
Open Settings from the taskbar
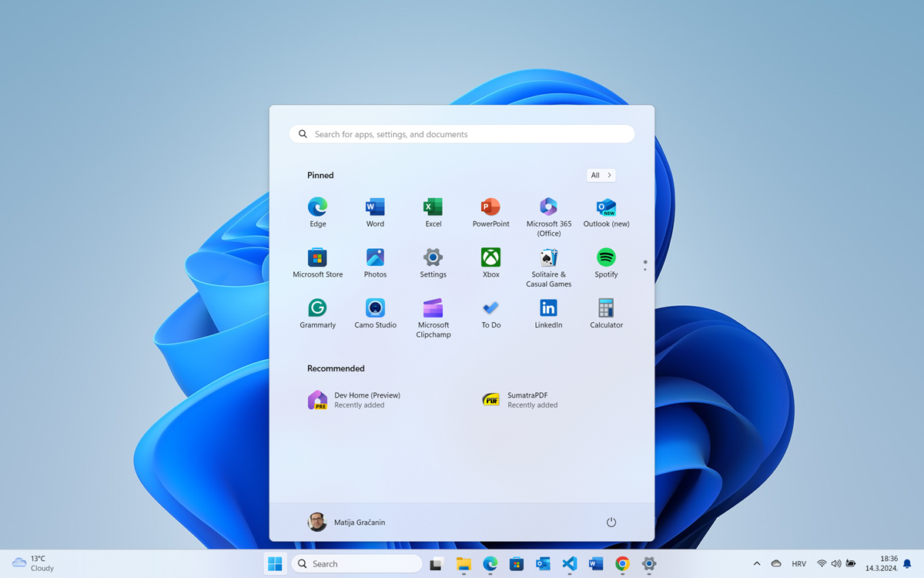tap(649, 564)
